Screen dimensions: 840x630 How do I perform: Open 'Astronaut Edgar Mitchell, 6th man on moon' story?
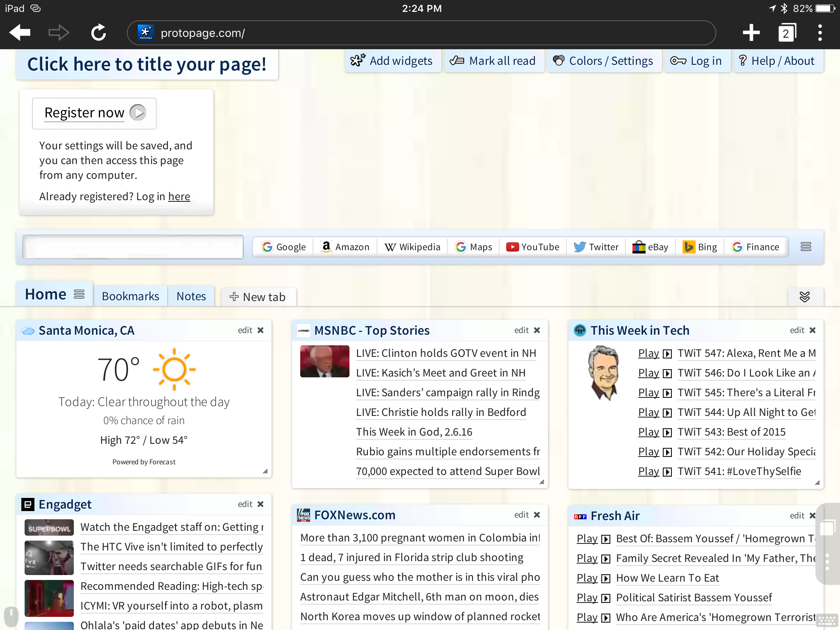point(419,597)
